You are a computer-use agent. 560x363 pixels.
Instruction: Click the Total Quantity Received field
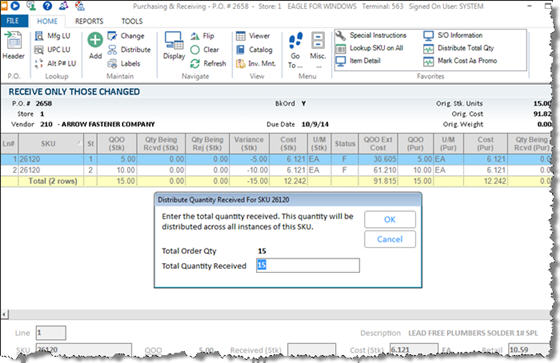[x=308, y=265]
